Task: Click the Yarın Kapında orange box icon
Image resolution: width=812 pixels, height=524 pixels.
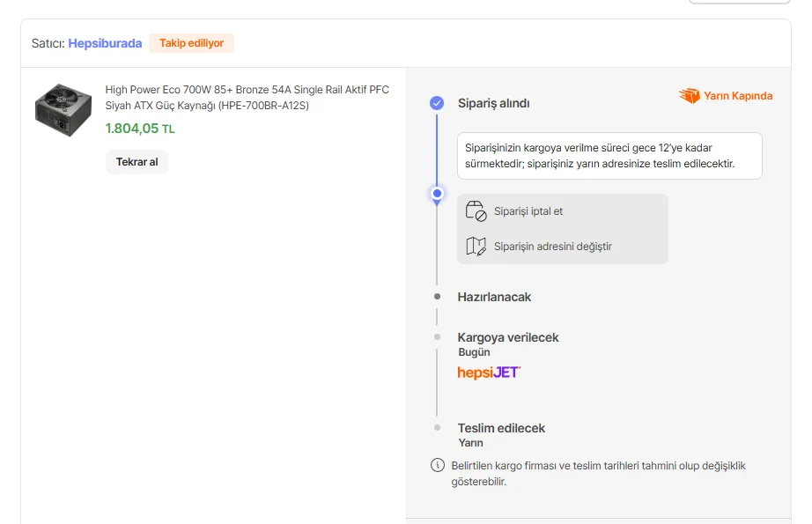Action: pos(689,96)
